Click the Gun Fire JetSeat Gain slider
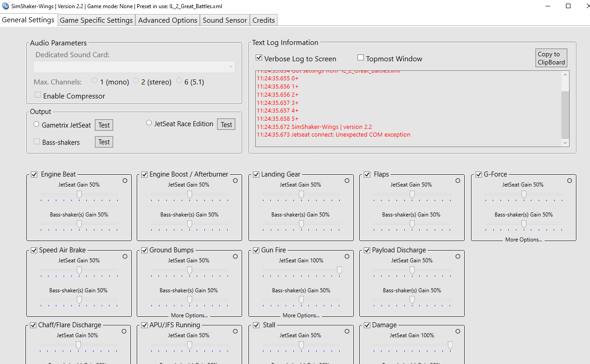 tap(302, 270)
